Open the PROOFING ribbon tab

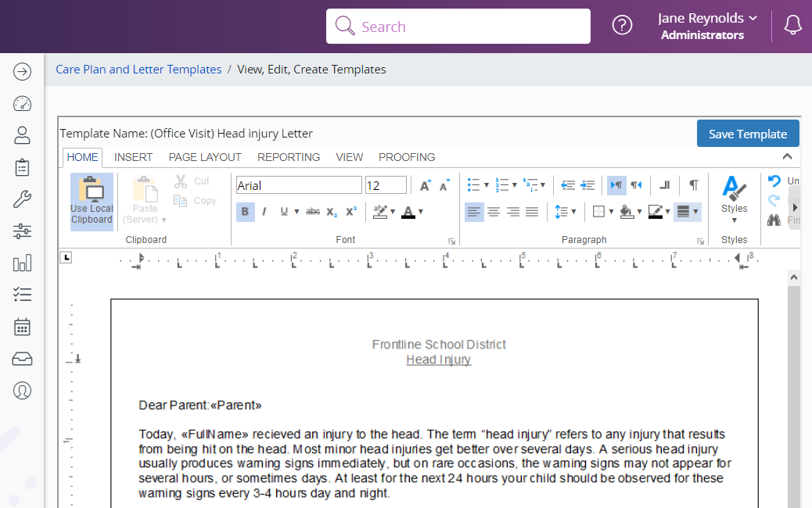point(407,157)
